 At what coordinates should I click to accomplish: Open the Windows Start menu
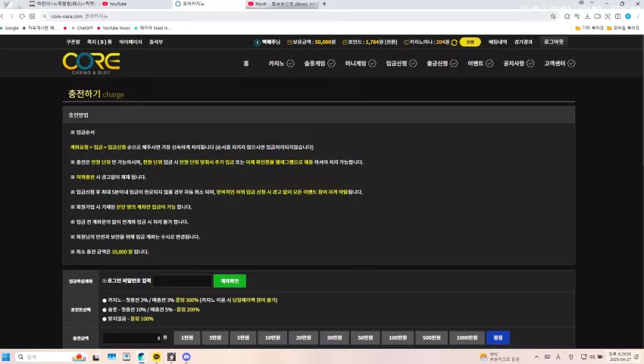point(6,356)
